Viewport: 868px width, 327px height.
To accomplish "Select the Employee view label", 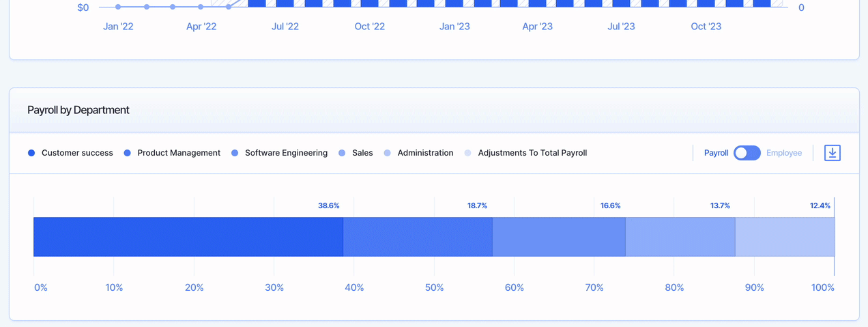I will 784,153.
